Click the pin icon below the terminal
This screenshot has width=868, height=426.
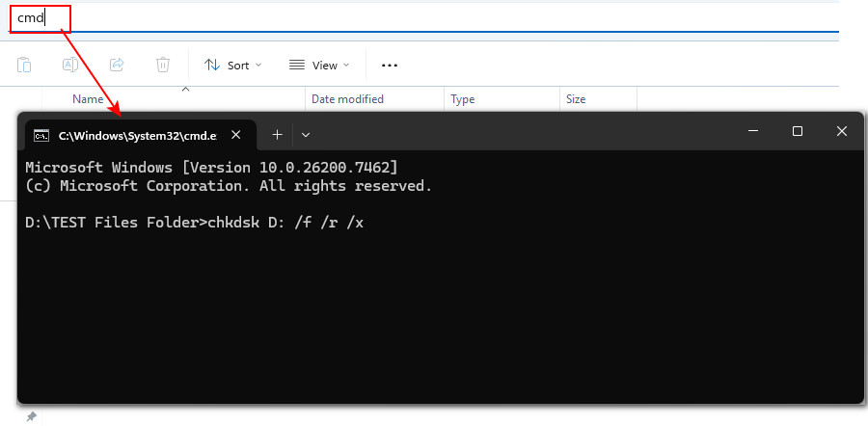click(32, 416)
